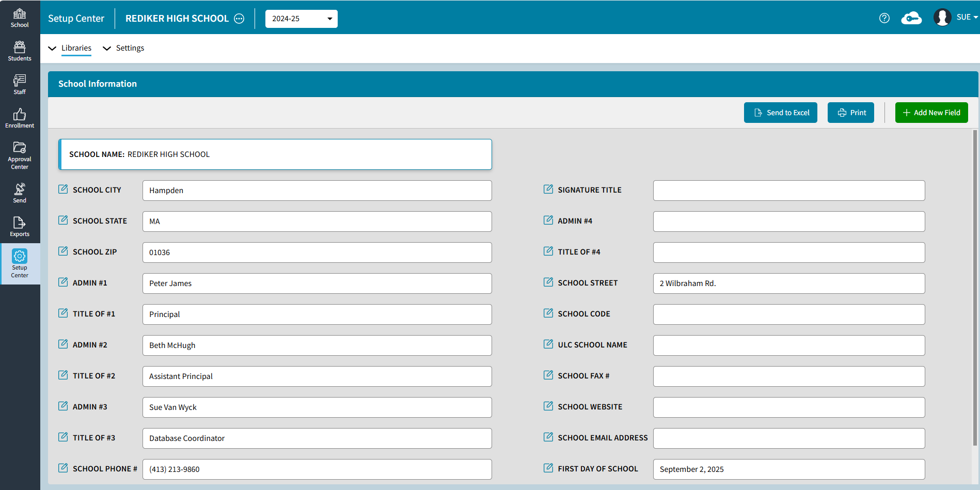The image size is (980, 490).
Task: Click the empty School Email Address input
Action: pos(789,438)
